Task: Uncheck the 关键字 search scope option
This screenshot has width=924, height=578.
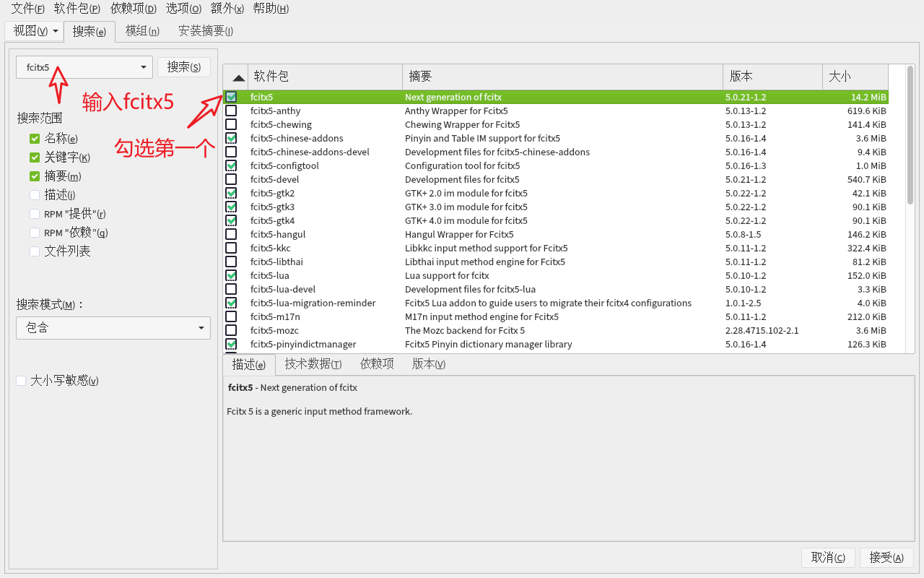Action: 35,158
